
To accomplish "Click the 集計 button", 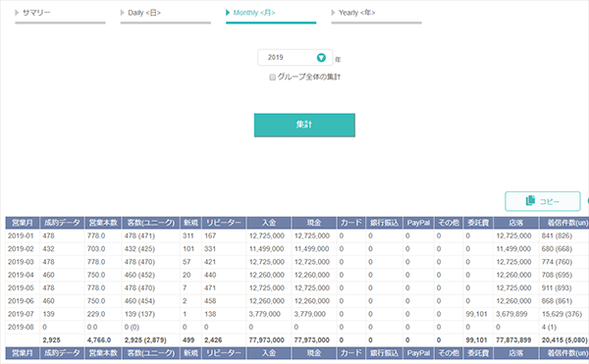I will tap(304, 125).
